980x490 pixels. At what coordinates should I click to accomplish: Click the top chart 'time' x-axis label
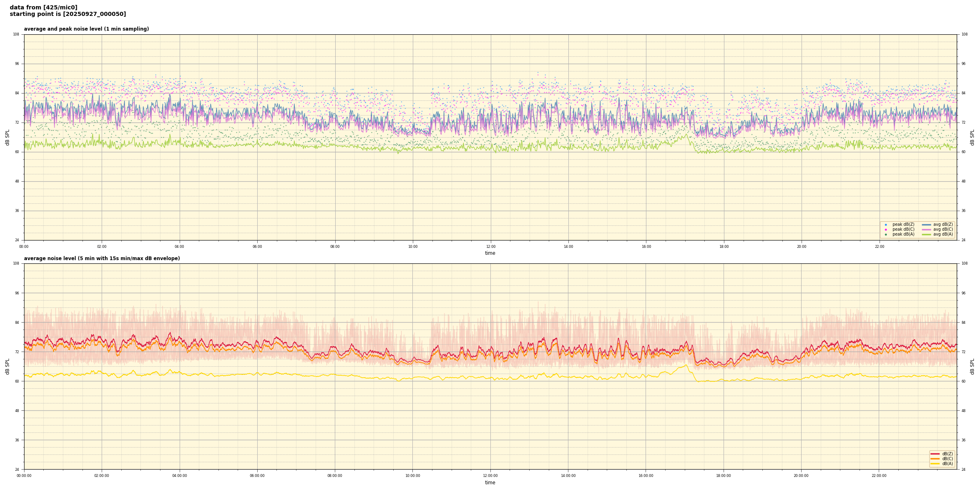pos(490,253)
